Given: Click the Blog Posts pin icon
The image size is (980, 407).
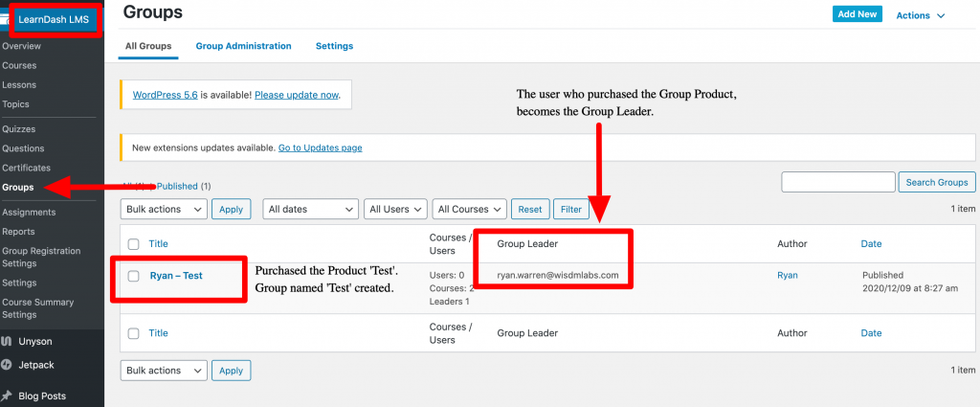Looking at the screenshot, I should (x=6, y=395).
